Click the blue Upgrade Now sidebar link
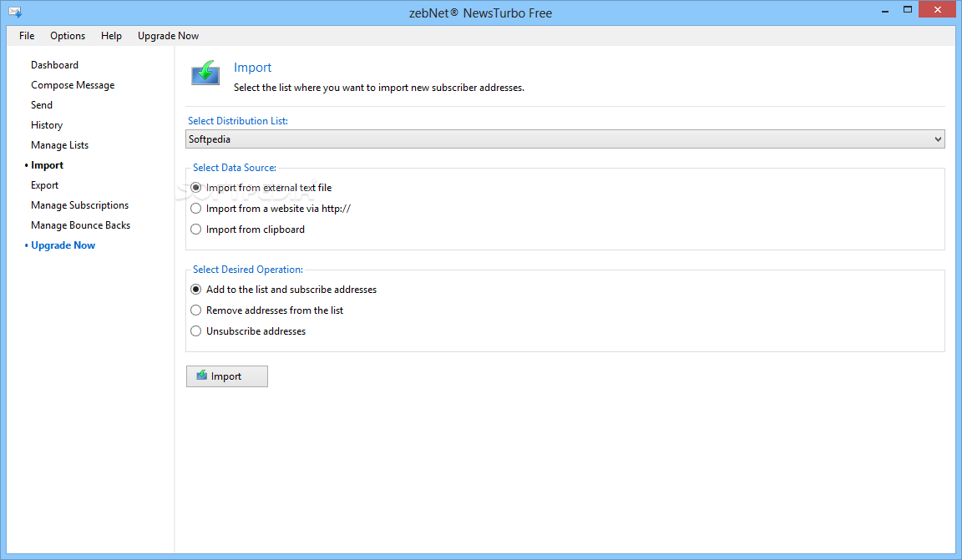This screenshot has height=560, width=962. point(63,245)
